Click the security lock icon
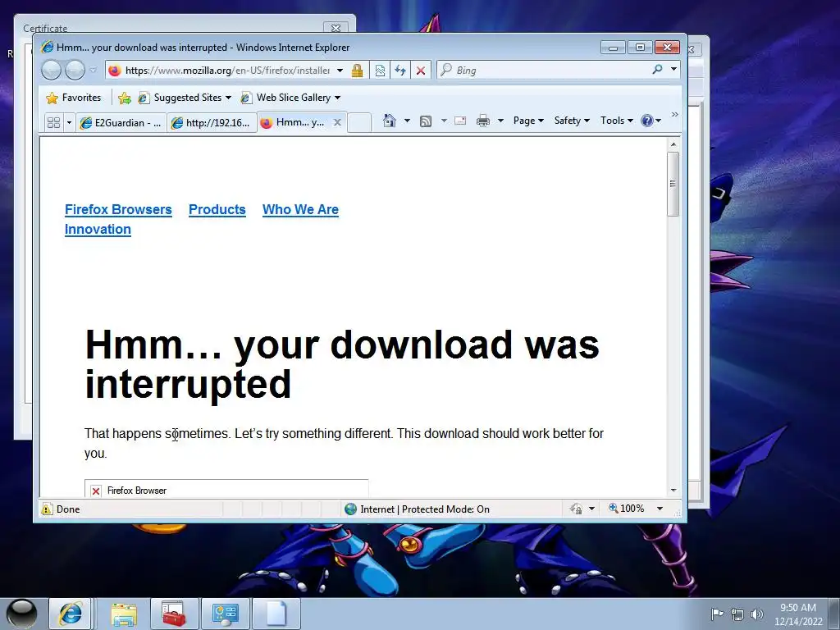840x630 pixels. tap(358, 71)
